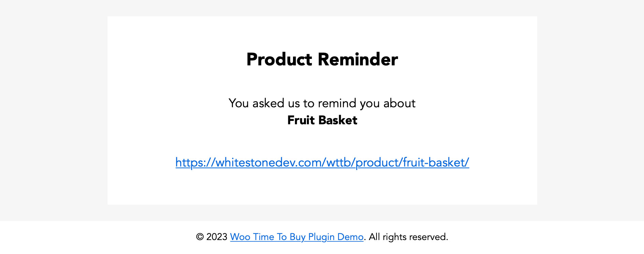
Task: Select the 'You asked us to remind you about' sentence
Action: pos(322,103)
